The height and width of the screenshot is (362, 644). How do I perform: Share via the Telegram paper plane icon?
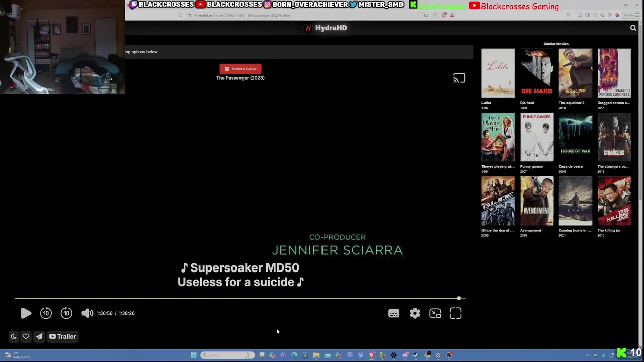point(39,336)
